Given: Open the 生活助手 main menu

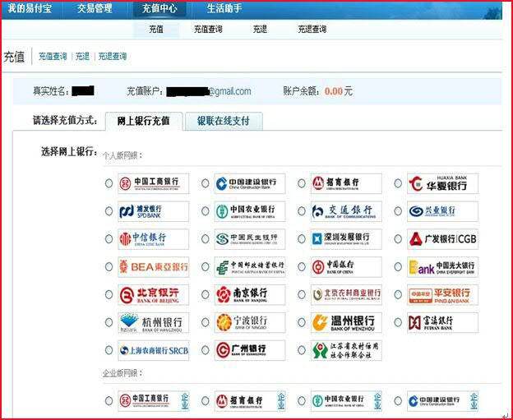Looking at the screenshot, I should (224, 8).
